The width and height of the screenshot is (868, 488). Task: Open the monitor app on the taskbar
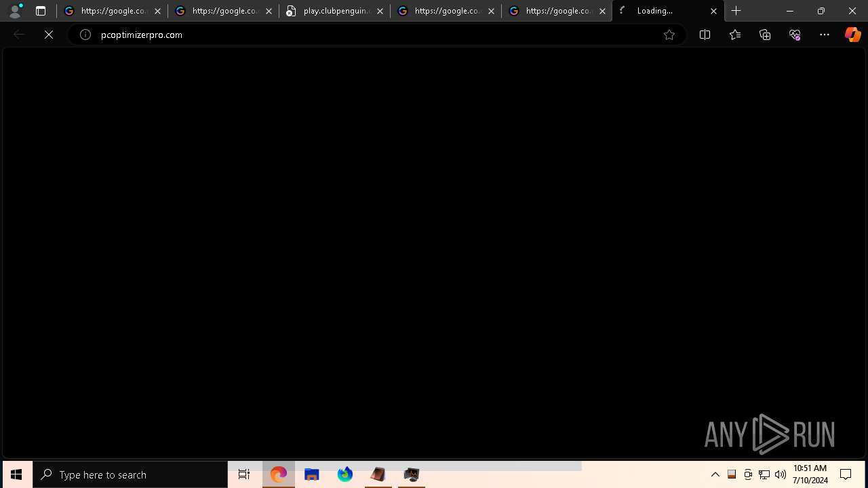(411, 474)
